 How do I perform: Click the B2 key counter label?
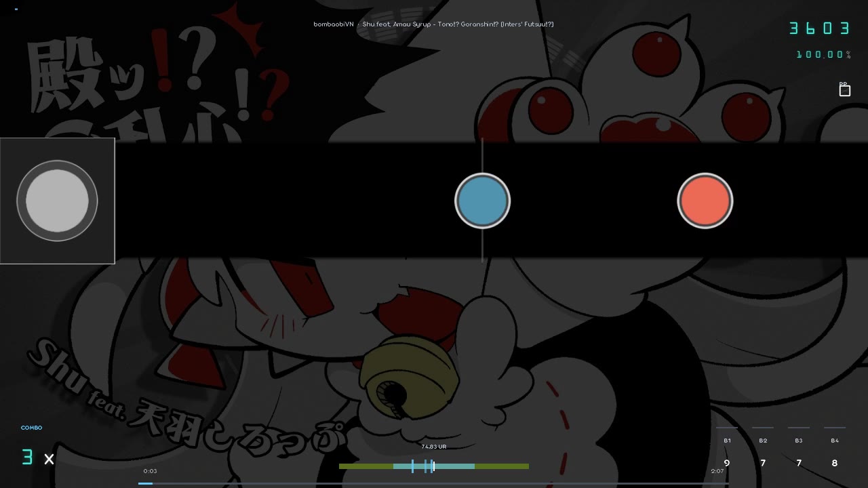tap(763, 441)
